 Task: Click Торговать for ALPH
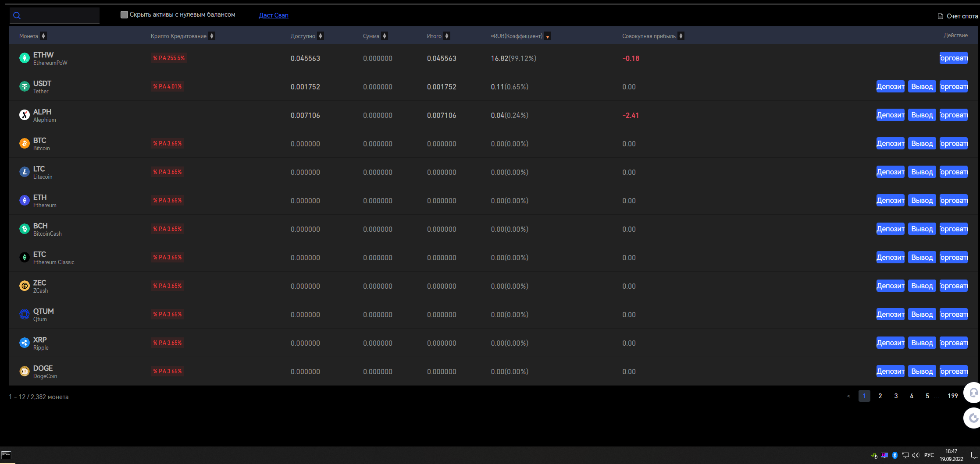pyautogui.click(x=953, y=115)
